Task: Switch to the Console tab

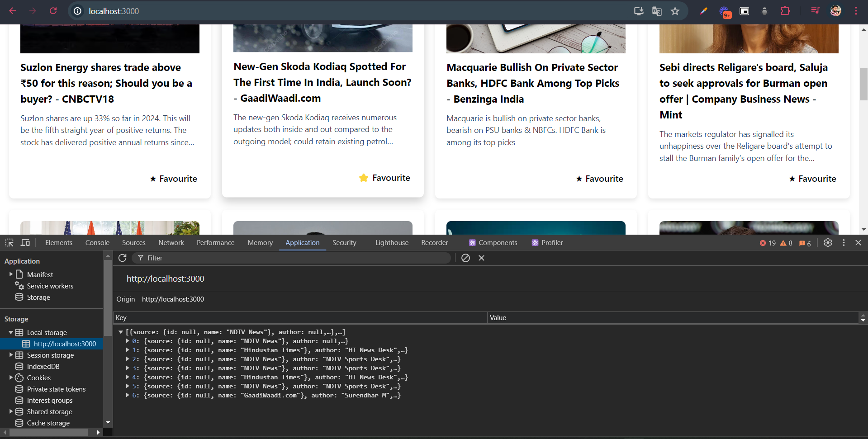Action: [x=97, y=243]
